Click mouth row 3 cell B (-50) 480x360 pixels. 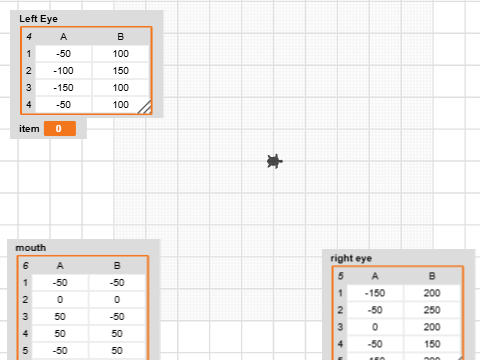tap(117, 317)
